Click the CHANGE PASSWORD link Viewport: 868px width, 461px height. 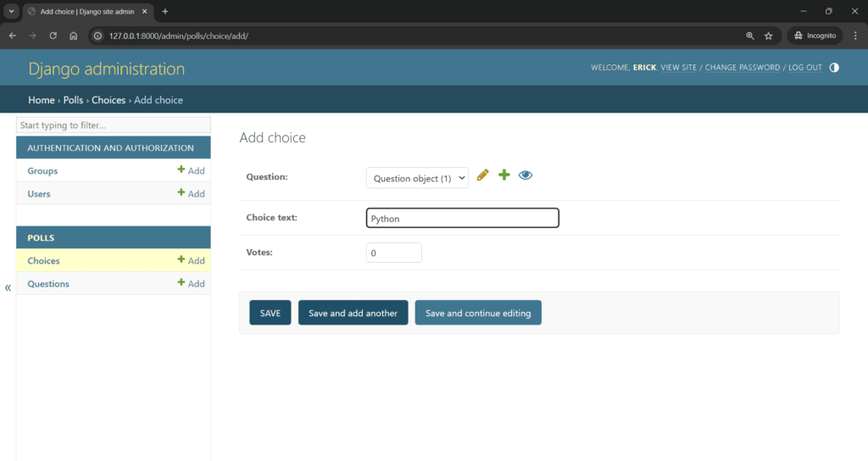[743, 68]
